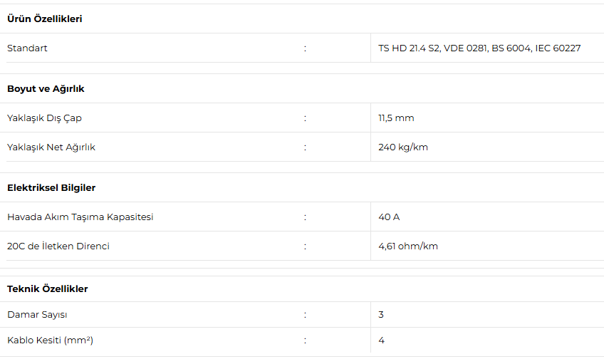Image resolution: width=604 pixels, height=364 pixels.
Task: Select the TS HD 21.4 S2 standards value
Action: coord(479,48)
